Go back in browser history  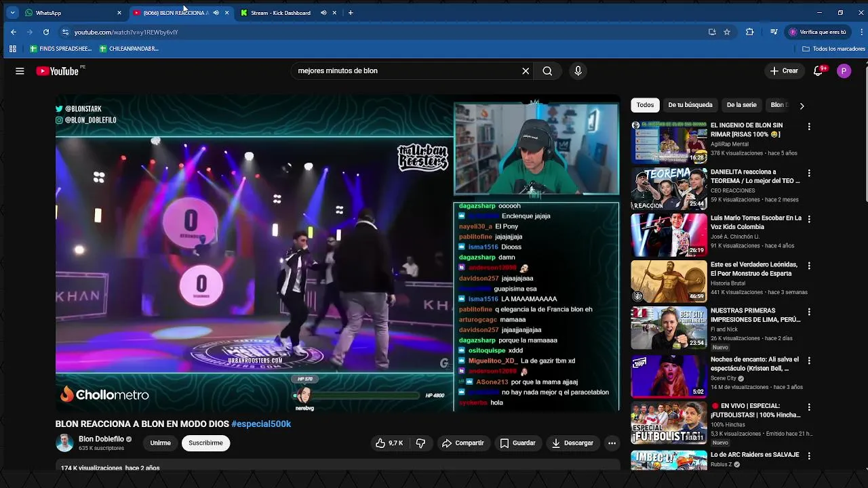pyautogui.click(x=14, y=32)
